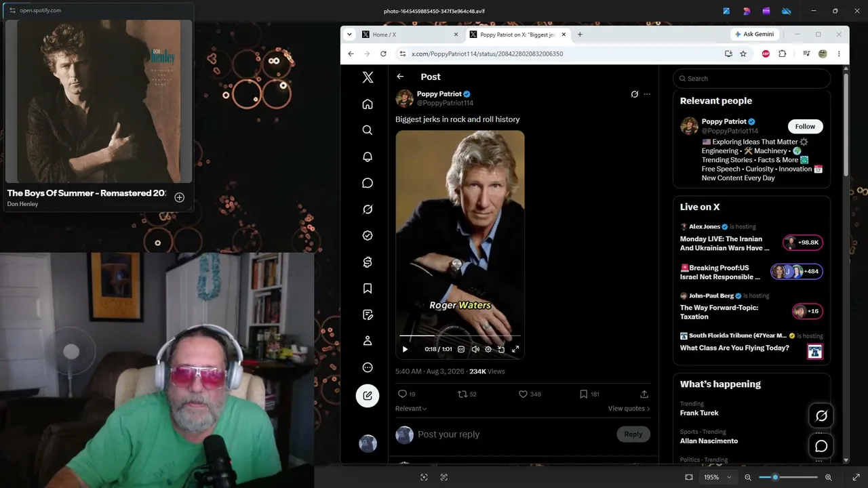
Task: Open Explore search icon in X sidebar
Action: point(368,130)
